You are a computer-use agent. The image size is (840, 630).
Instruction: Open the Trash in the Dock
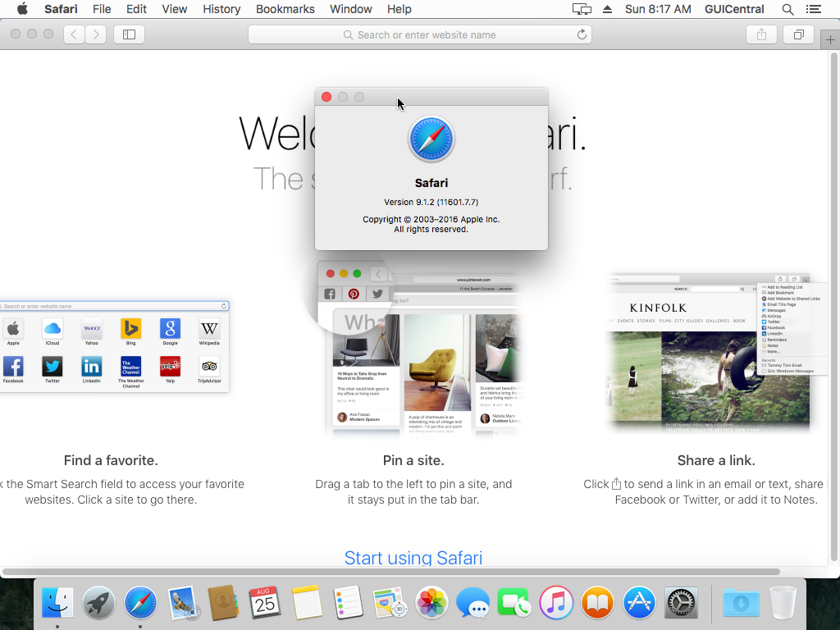[x=783, y=602]
